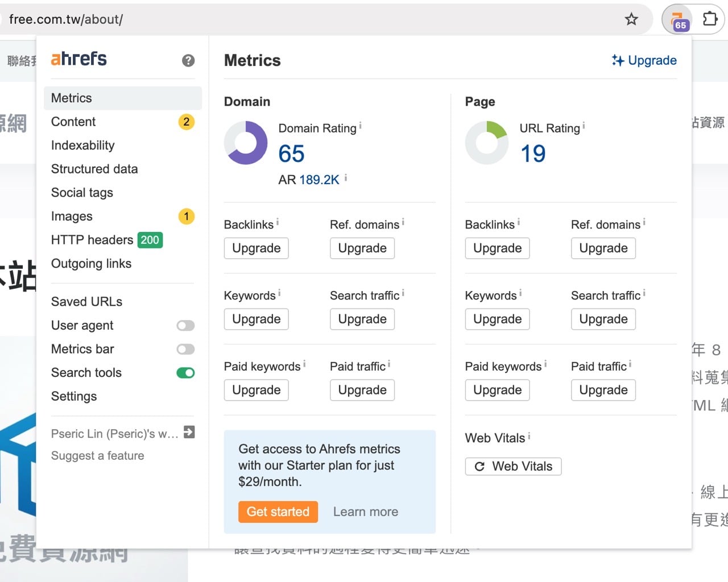Image resolution: width=728 pixels, height=582 pixels.
Task: Click the Upgrade link at top right
Action: (x=644, y=60)
